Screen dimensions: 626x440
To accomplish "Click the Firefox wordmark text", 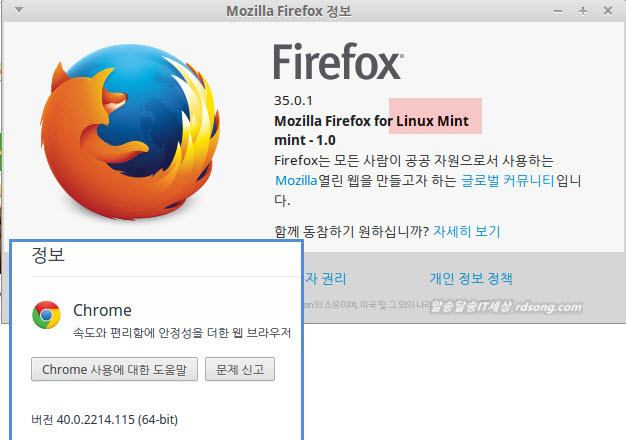I will click(337, 63).
